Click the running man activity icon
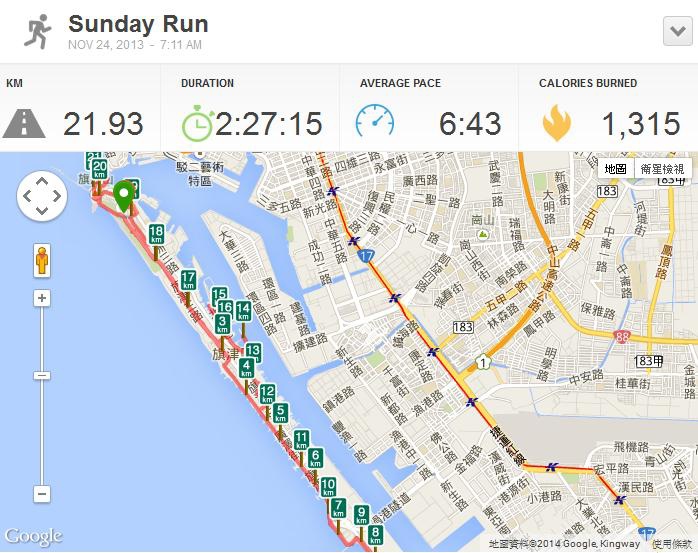Viewport: 698px width, 553px height. click(x=38, y=32)
